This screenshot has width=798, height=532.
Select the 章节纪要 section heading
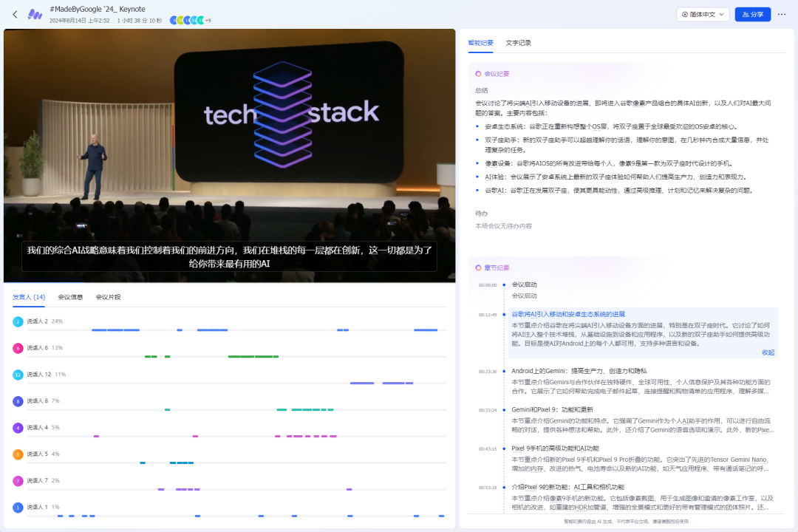click(x=497, y=267)
